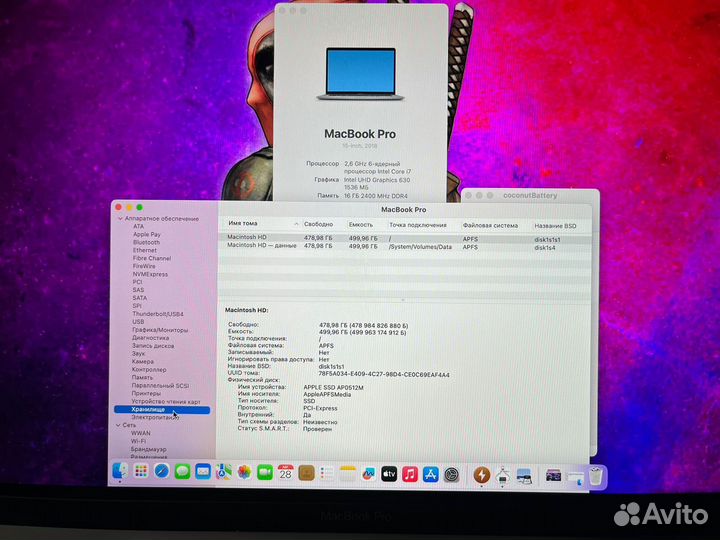
Task: Select Ethernet in sidebar
Action: tap(145, 250)
